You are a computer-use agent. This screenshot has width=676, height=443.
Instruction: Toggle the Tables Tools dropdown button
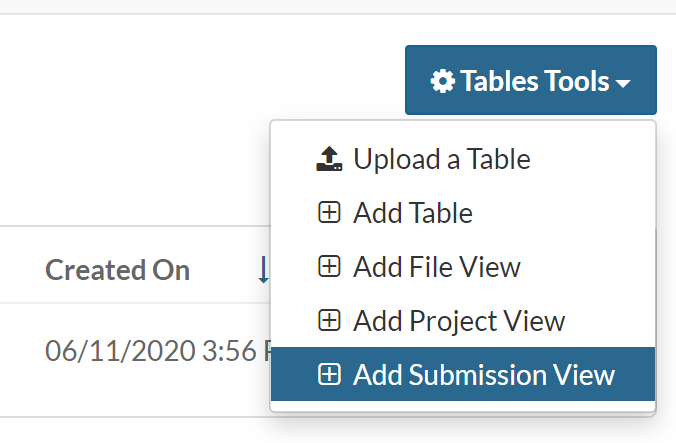tap(530, 80)
